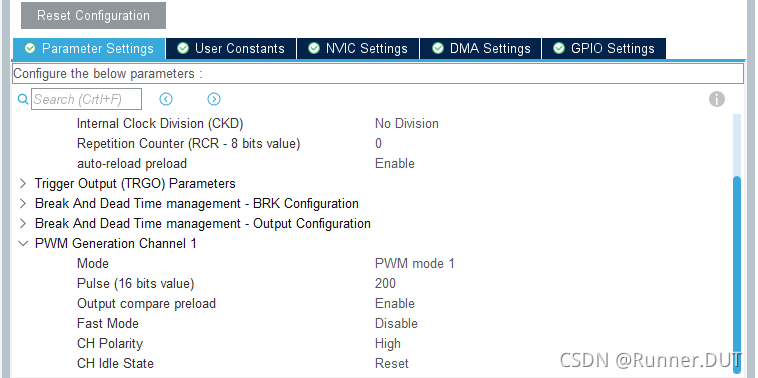Change the PWM mode 1 value
This screenshot has height=378, width=758.
414,263
